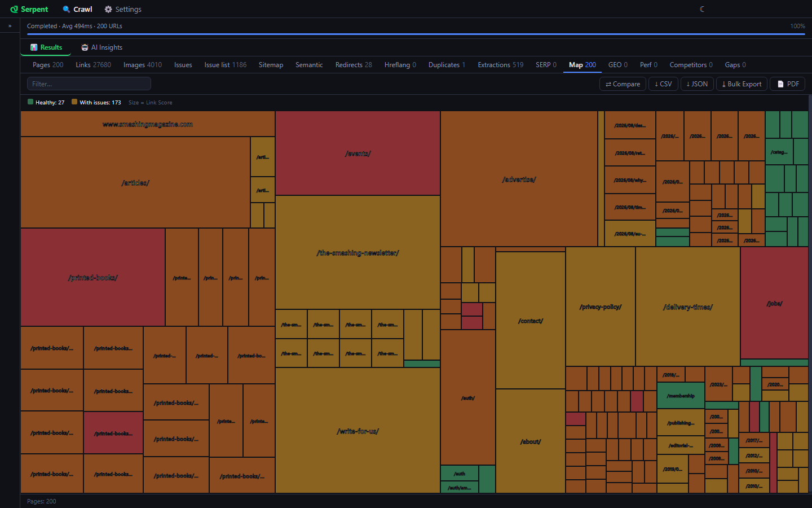Viewport: 812px width, 508px height.
Task: Click into the Filter input field
Action: 89,84
